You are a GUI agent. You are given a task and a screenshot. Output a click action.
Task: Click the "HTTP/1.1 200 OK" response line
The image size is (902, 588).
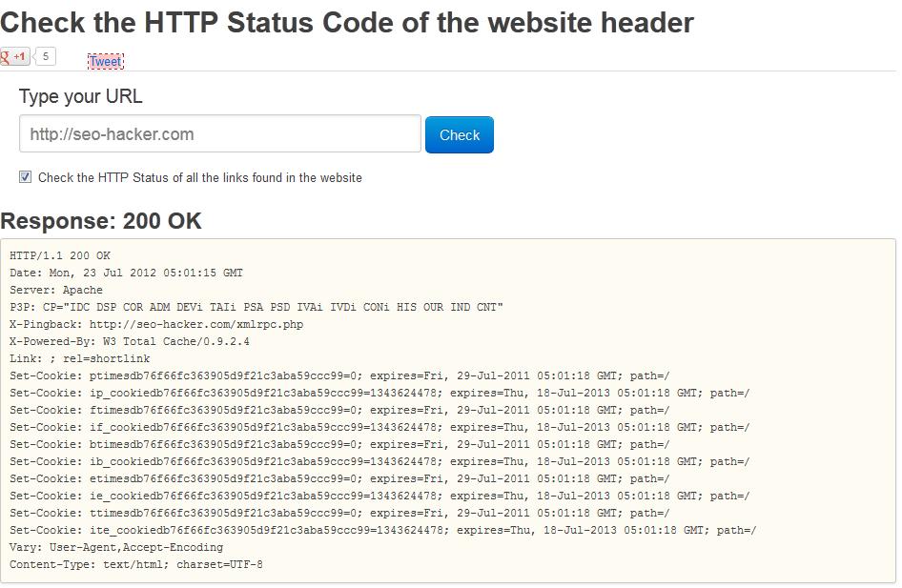60,256
